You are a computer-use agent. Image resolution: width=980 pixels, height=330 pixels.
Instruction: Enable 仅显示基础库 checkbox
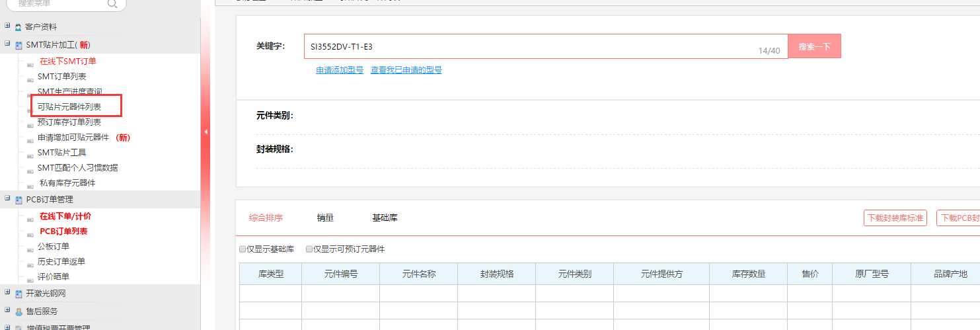(x=243, y=249)
